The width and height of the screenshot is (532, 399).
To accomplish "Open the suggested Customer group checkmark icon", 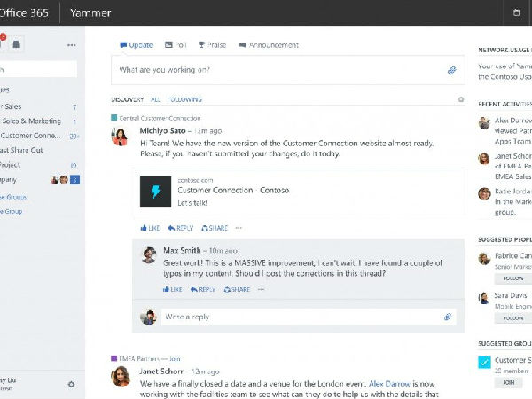I will [x=484, y=362].
